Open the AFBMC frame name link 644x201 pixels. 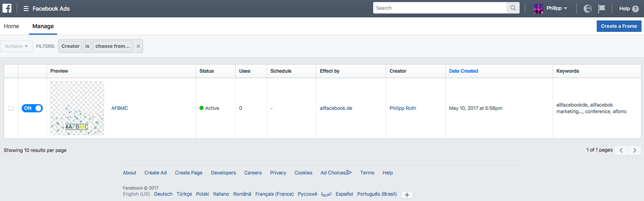[x=120, y=108]
